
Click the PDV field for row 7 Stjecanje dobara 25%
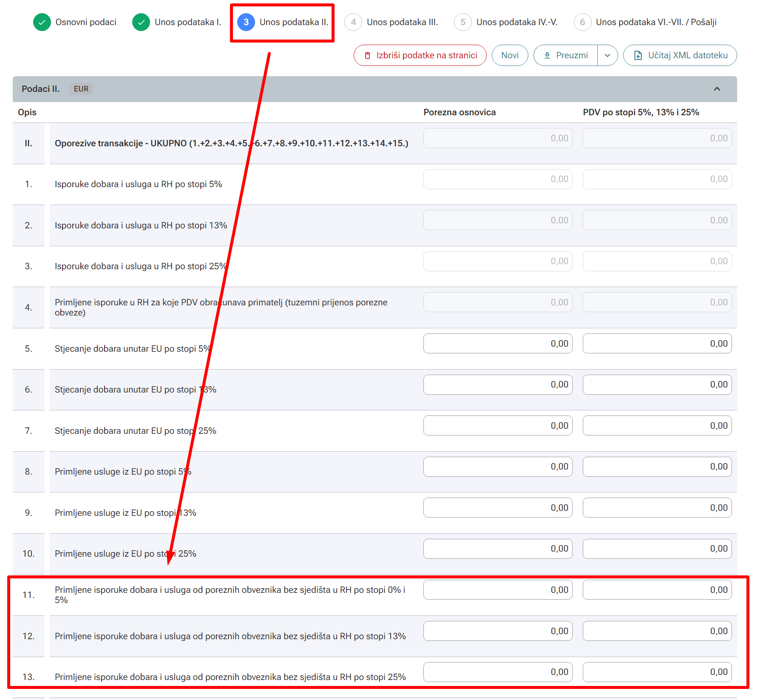[x=657, y=426]
